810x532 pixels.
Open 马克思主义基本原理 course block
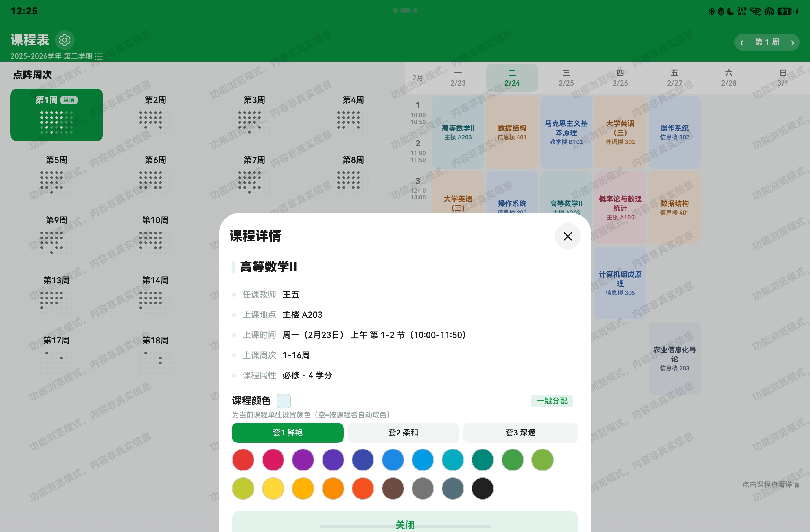tap(566, 132)
